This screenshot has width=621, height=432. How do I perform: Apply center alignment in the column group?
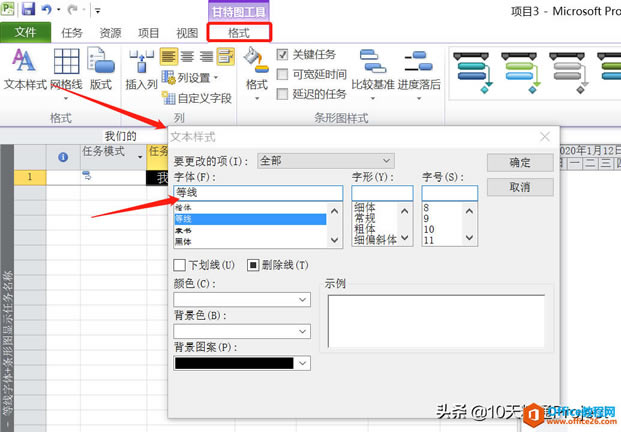click(187, 57)
